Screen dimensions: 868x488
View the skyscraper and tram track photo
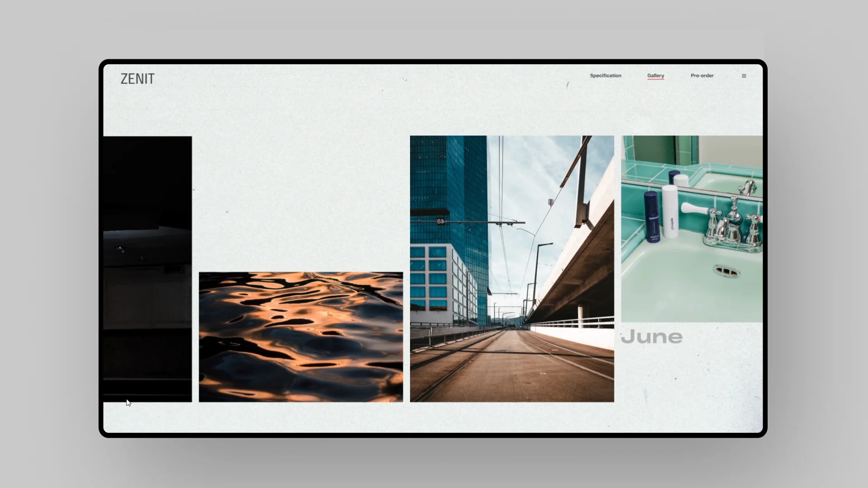pos(512,269)
